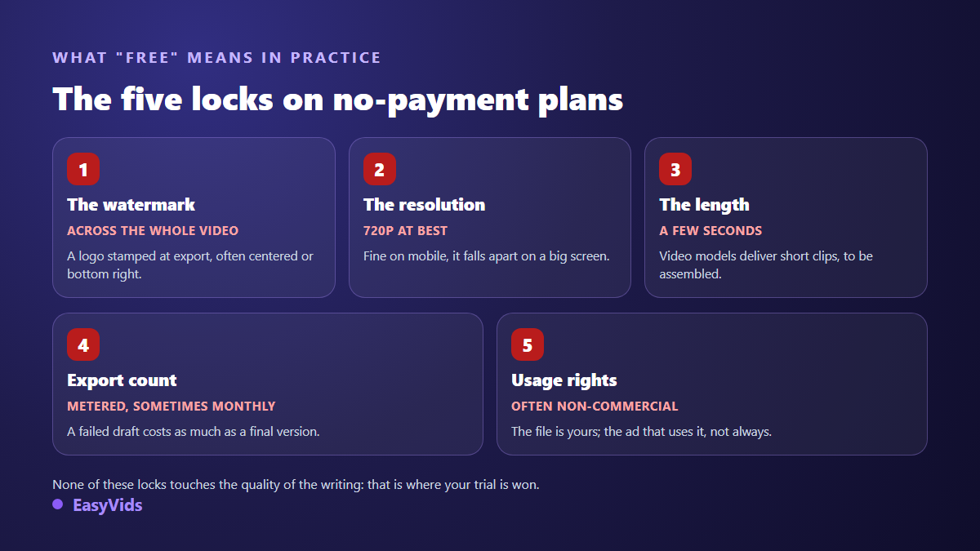Select 'The length' card heading

tap(704, 205)
